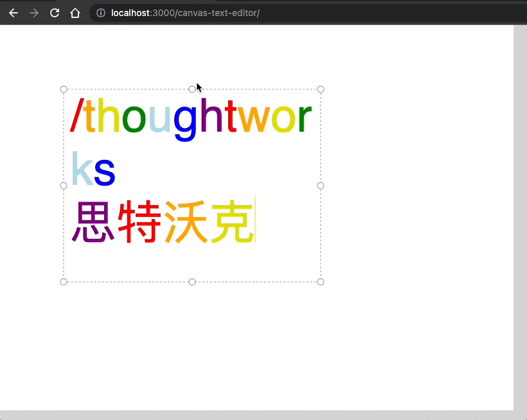Screen dimensions: 527x420
Task: Click the bottom-center resize handle of text box
Action: click(192, 282)
